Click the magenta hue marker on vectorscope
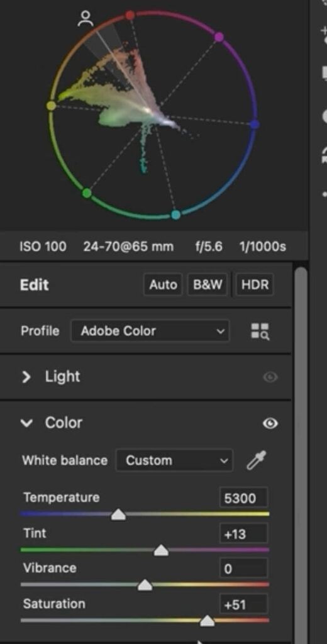 pos(219,37)
